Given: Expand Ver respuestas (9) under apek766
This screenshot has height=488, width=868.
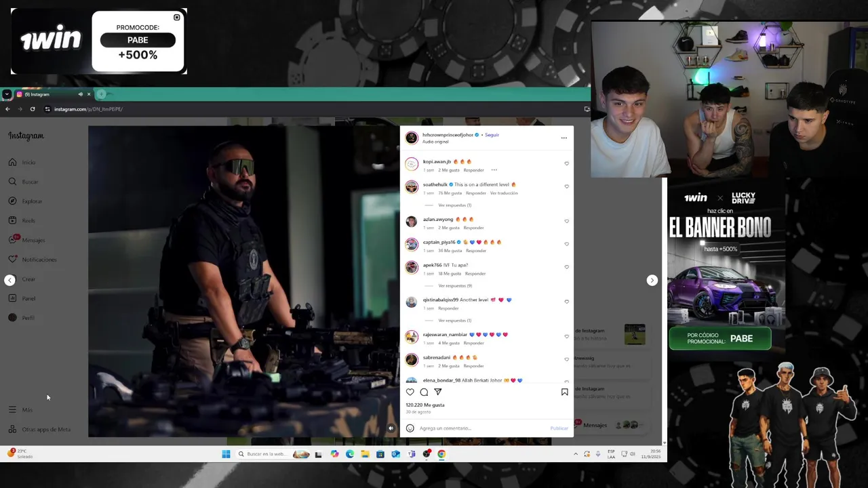Looking at the screenshot, I should tap(454, 286).
